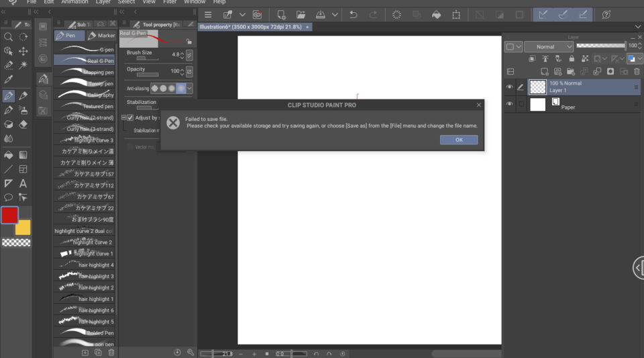The image size is (644, 358).
Task: Choose the Mapping pen sub tool
Action: [x=85, y=72]
